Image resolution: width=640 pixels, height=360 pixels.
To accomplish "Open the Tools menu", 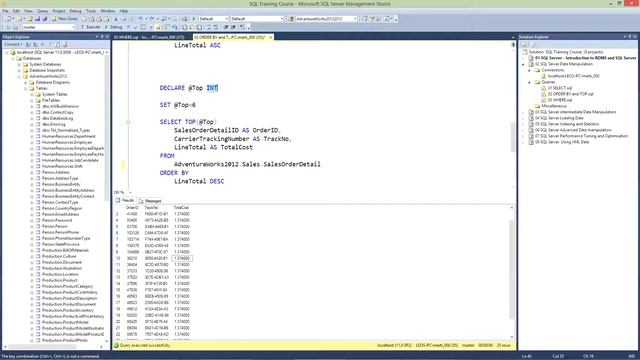I will click(91, 11).
